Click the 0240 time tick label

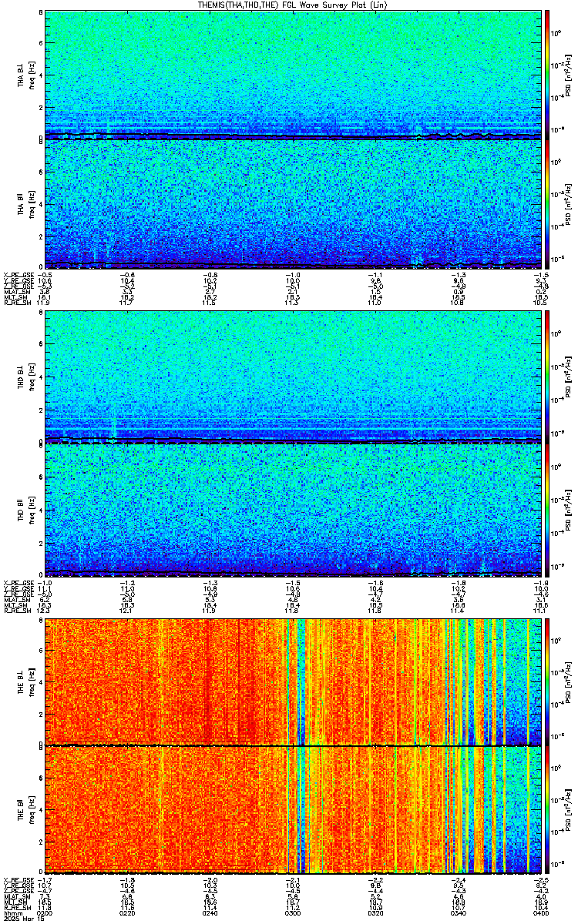[210, 912]
